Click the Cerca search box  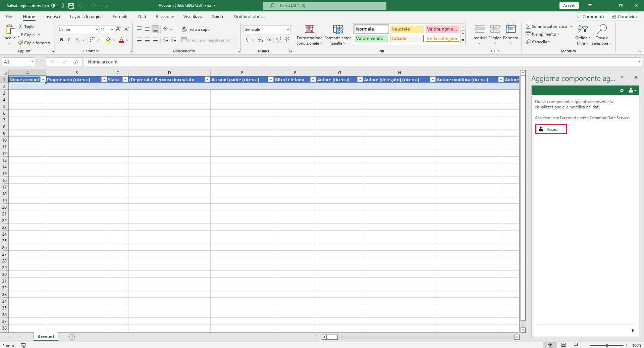(x=324, y=5)
